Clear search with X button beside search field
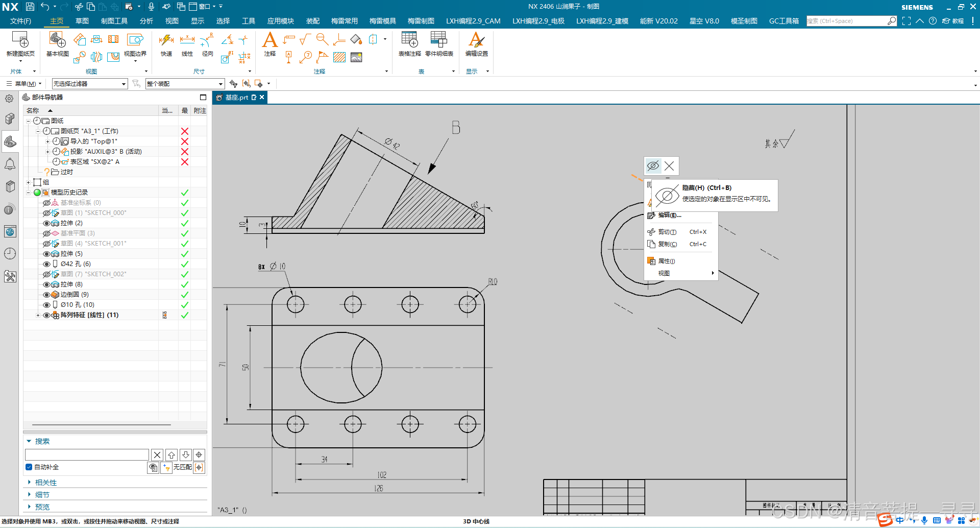 [157, 454]
